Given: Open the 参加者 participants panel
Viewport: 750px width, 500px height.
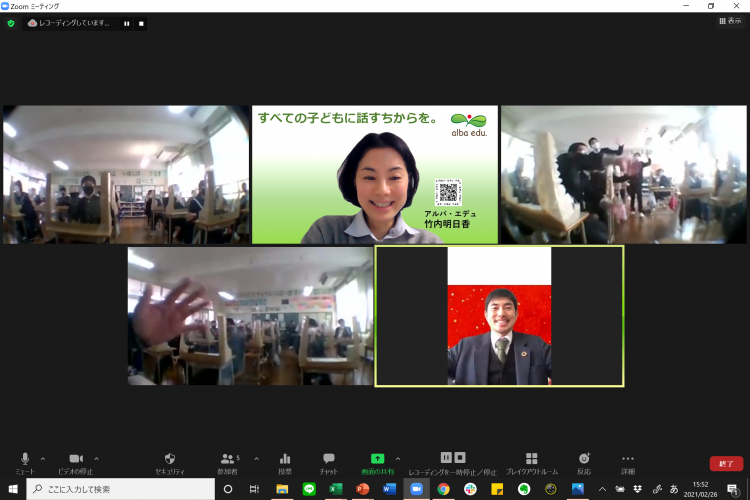Looking at the screenshot, I should coord(229,464).
